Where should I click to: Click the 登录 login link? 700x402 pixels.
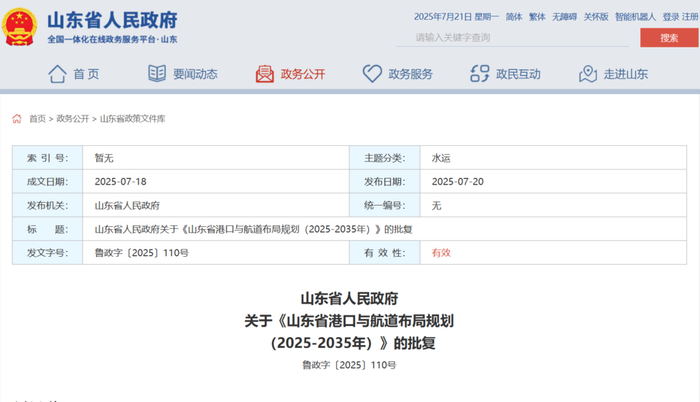coord(671,17)
